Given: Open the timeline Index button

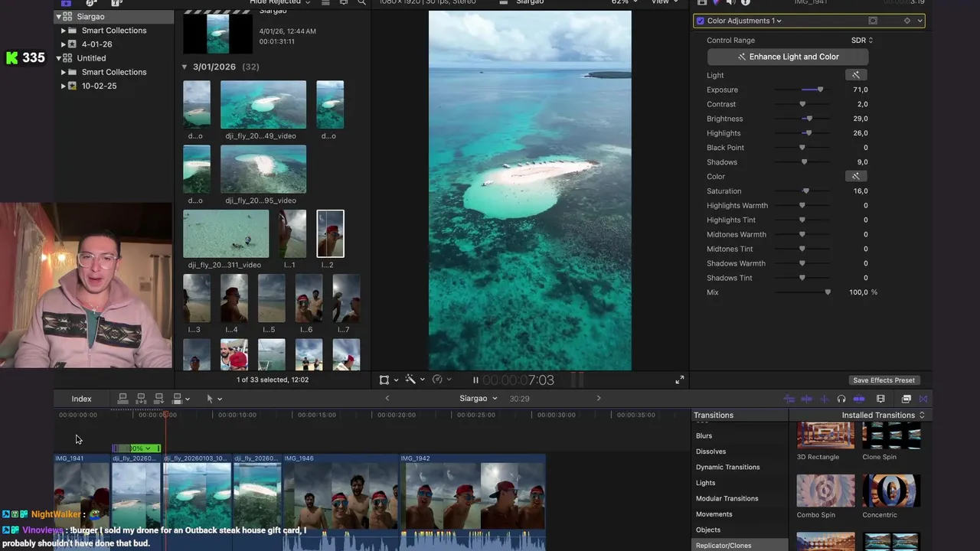Looking at the screenshot, I should 81,399.
